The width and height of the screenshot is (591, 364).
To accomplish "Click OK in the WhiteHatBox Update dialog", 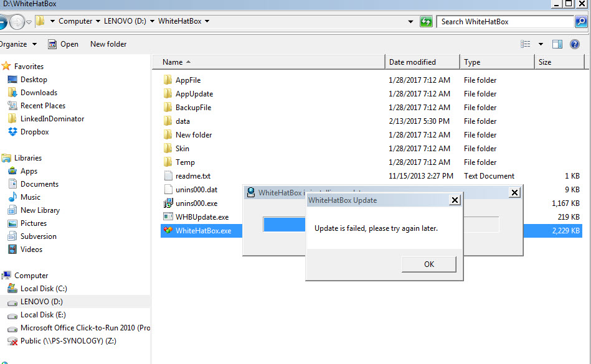I will pos(428,264).
